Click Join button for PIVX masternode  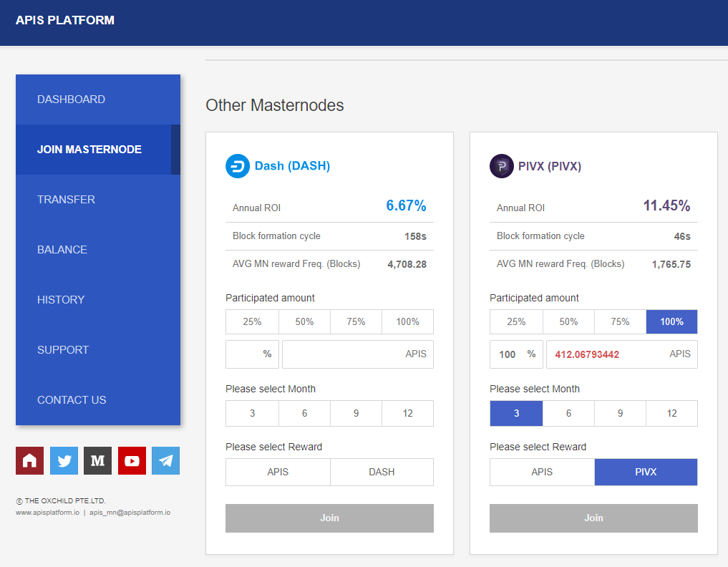(593, 518)
